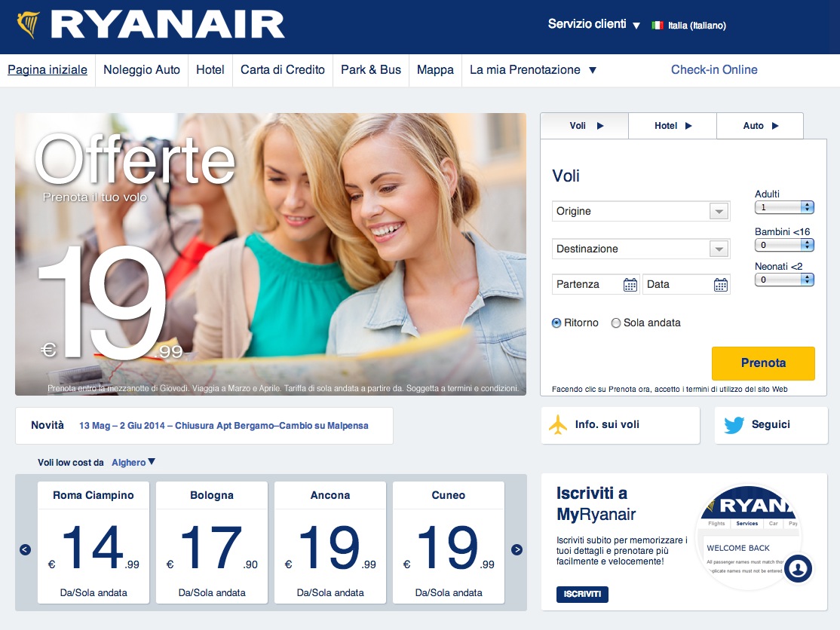Select the Ancona €19.99 fare card
The image size is (840, 630).
click(330, 543)
